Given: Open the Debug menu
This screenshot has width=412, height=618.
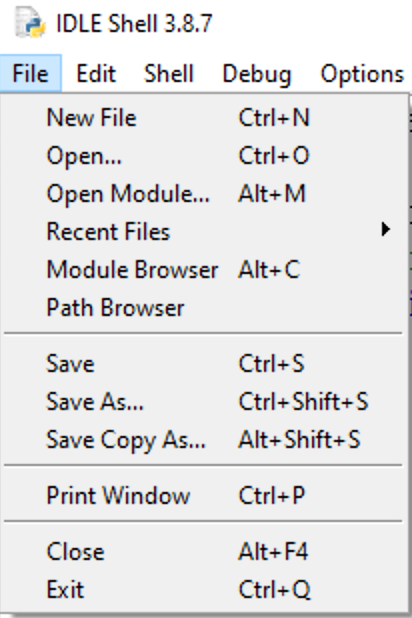Looking at the screenshot, I should tap(257, 73).
